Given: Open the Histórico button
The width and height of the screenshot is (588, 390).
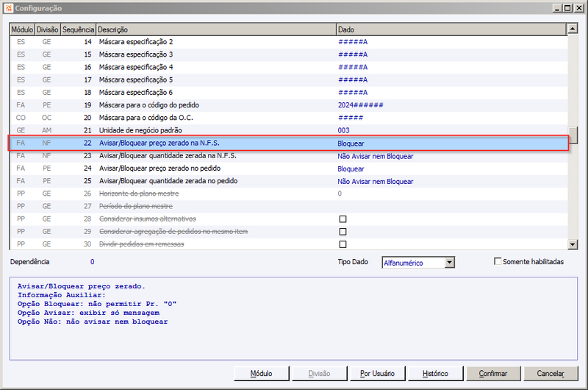Looking at the screenshot, I should [435, 374].
